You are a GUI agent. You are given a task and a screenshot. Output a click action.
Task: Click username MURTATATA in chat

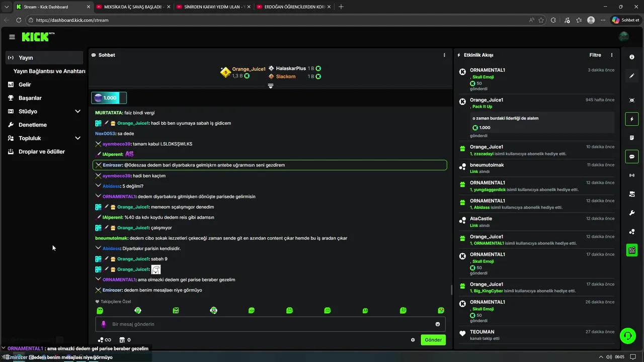pos(109,113)
